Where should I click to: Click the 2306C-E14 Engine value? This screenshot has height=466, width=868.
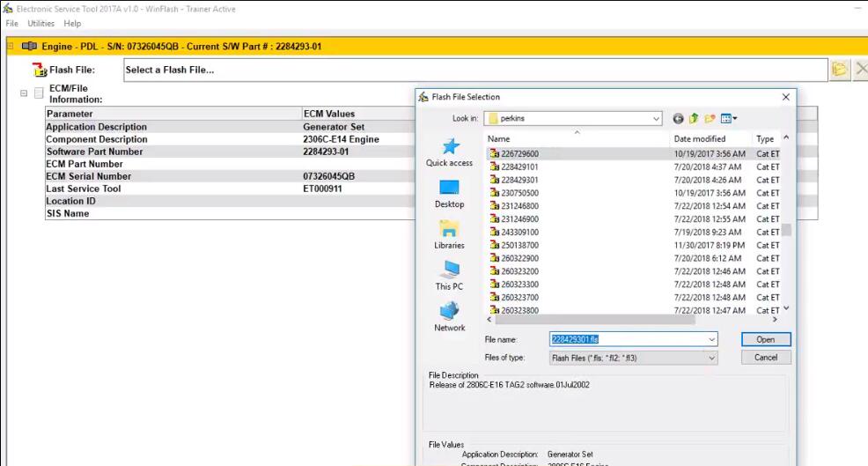click(x=341, y=139)
